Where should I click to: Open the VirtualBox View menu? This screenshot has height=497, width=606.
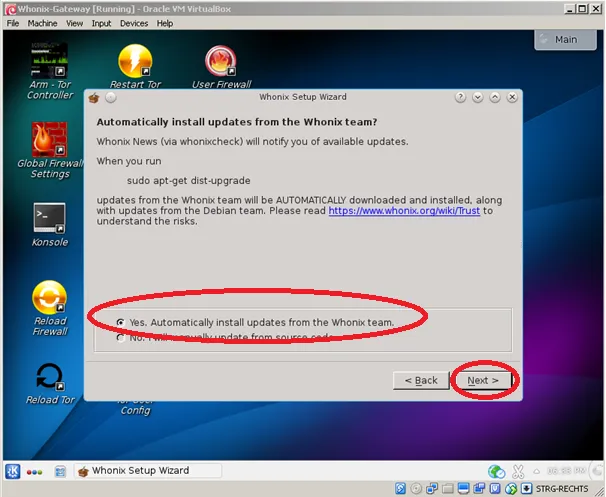[x=74, y=23]
